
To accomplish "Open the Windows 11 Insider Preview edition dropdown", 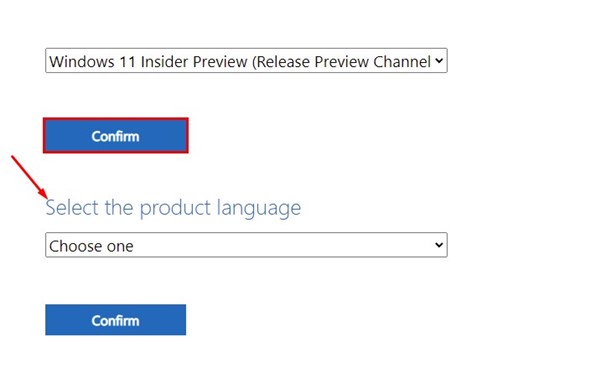I will coord(246,60).
